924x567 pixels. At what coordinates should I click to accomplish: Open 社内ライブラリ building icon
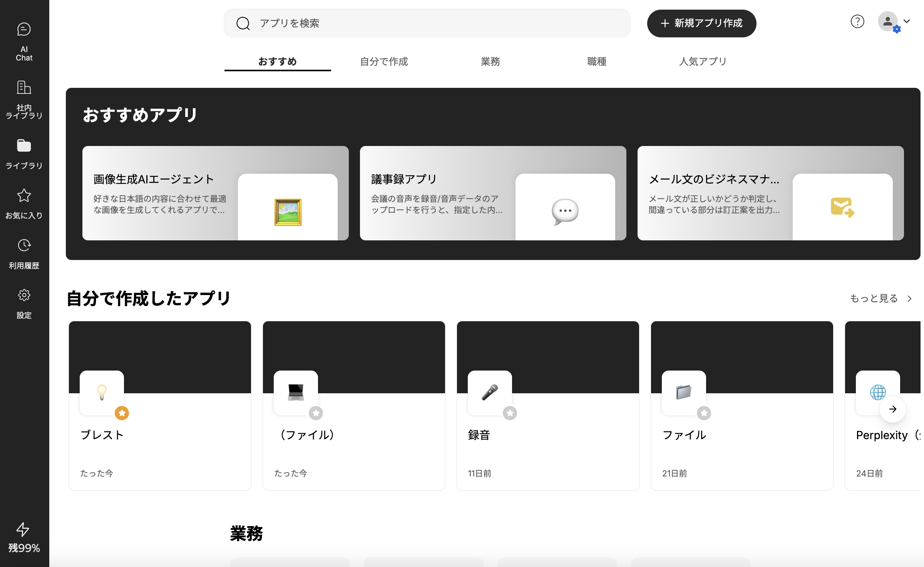pyautogui.click(x=24, y=88)
